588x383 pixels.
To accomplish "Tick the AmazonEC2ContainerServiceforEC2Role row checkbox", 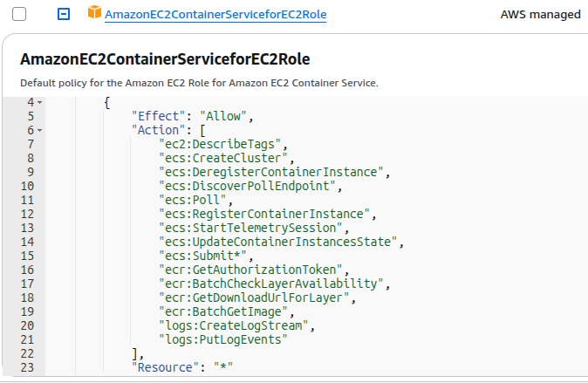I will [19, 14].
